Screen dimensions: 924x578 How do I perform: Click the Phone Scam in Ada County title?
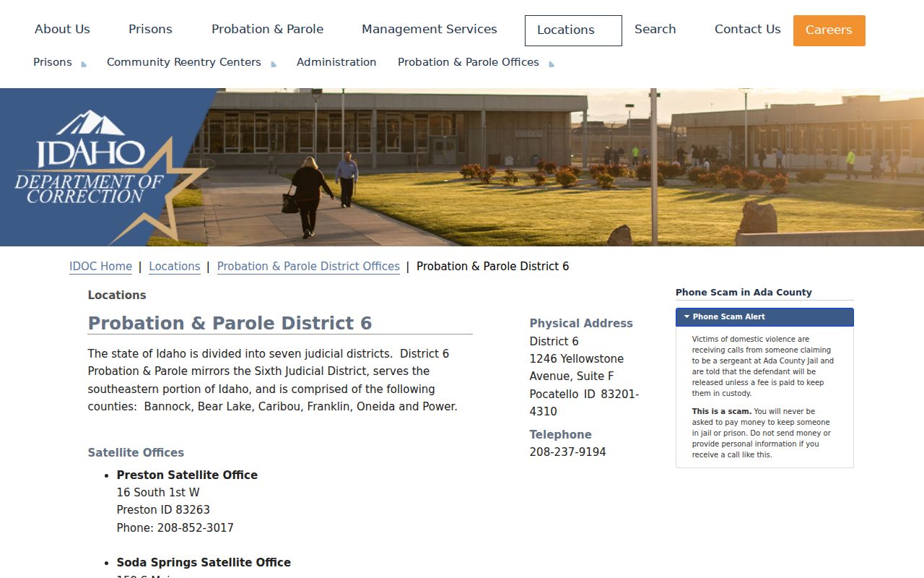(x=744, y=293)
